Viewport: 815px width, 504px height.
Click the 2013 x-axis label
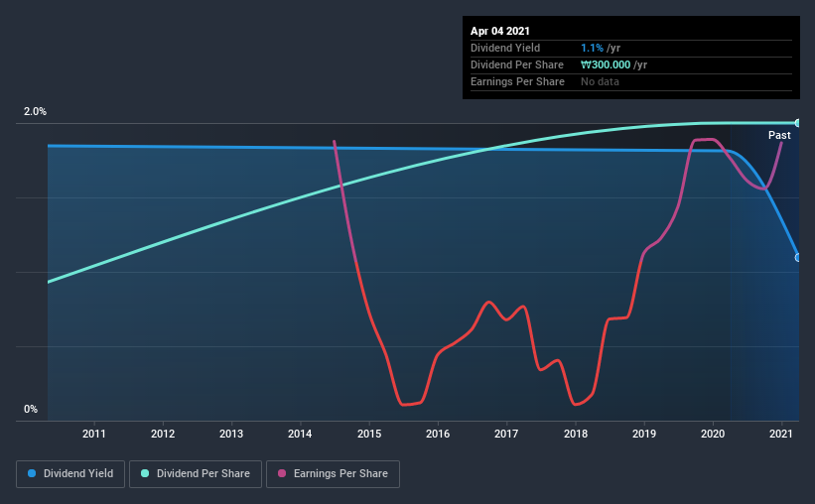click(231, 434)
